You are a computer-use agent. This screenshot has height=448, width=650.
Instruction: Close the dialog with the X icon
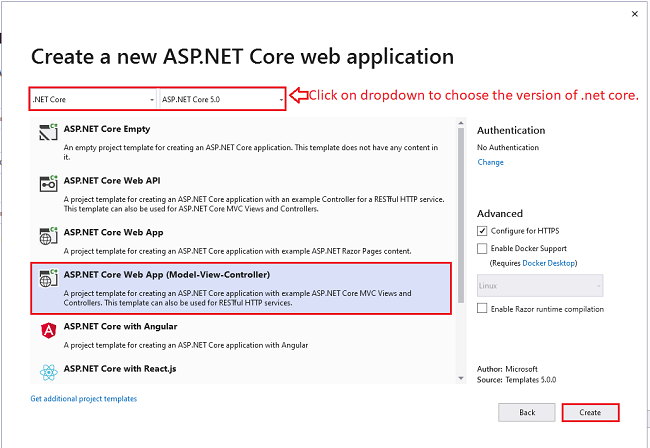[x=634, y=14]
